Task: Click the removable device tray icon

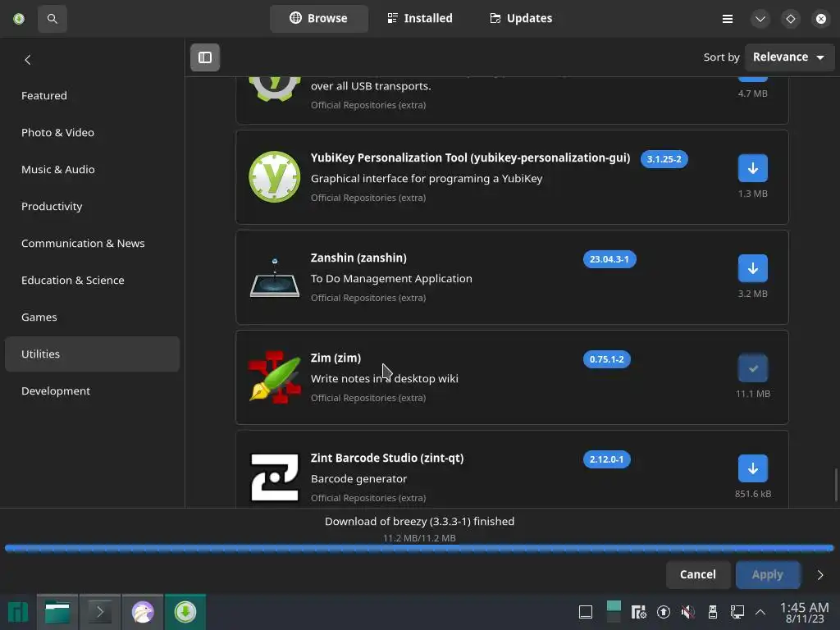Action: click(x=713, y=612)
